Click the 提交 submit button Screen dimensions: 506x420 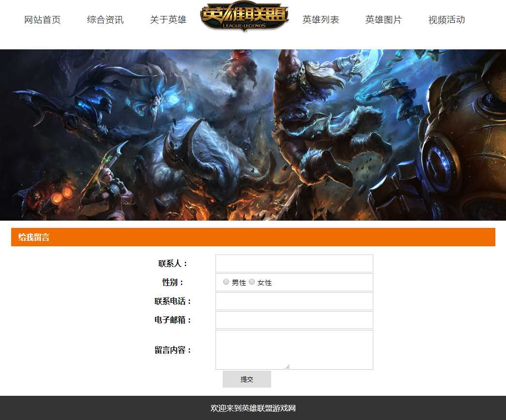(x=247, y=379)
